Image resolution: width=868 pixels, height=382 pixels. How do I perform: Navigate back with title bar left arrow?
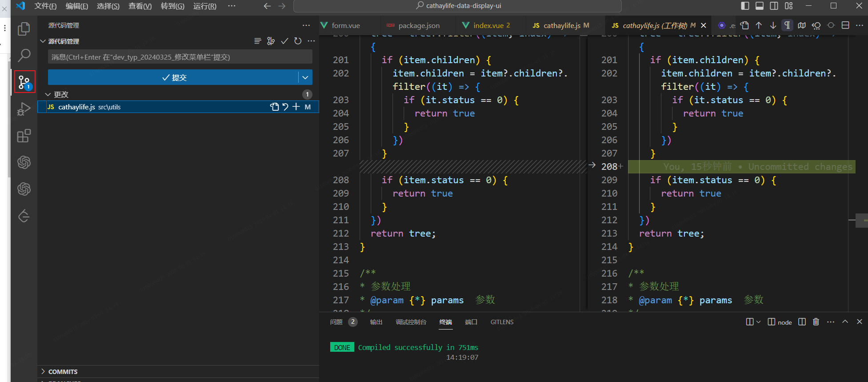point(267,6)
